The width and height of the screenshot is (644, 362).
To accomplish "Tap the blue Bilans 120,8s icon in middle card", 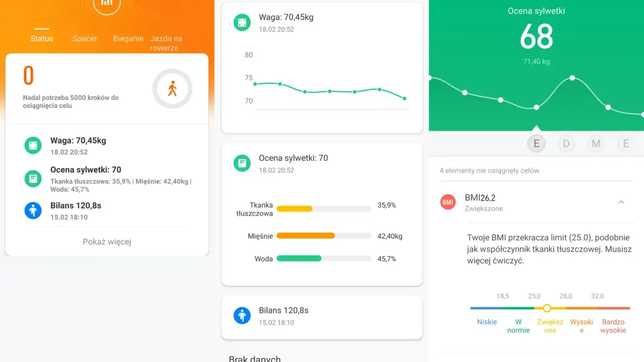I will (243, 316).
